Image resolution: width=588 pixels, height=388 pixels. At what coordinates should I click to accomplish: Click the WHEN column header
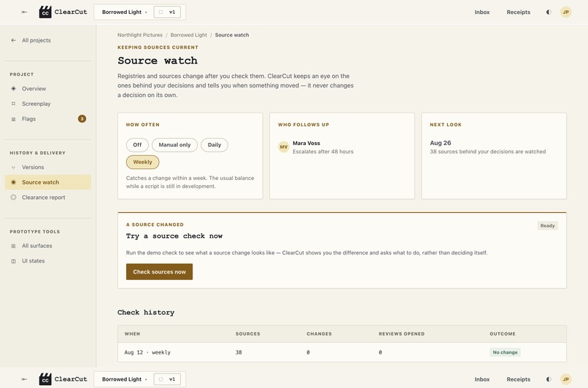[132, 333]
